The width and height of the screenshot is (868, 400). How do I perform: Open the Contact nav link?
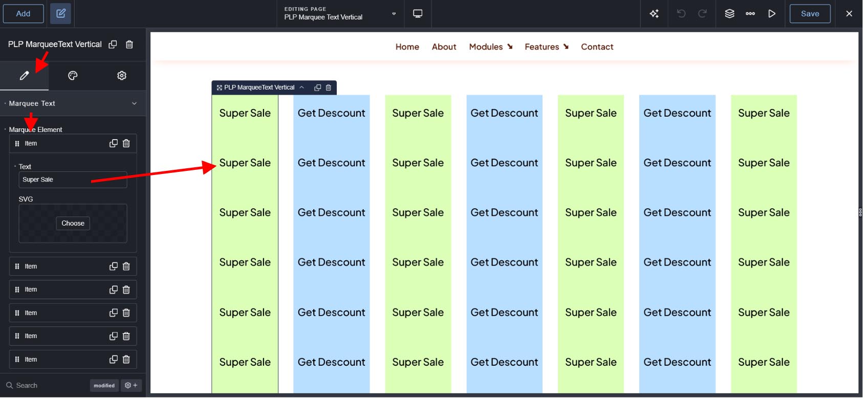click(x=597, y=47)
